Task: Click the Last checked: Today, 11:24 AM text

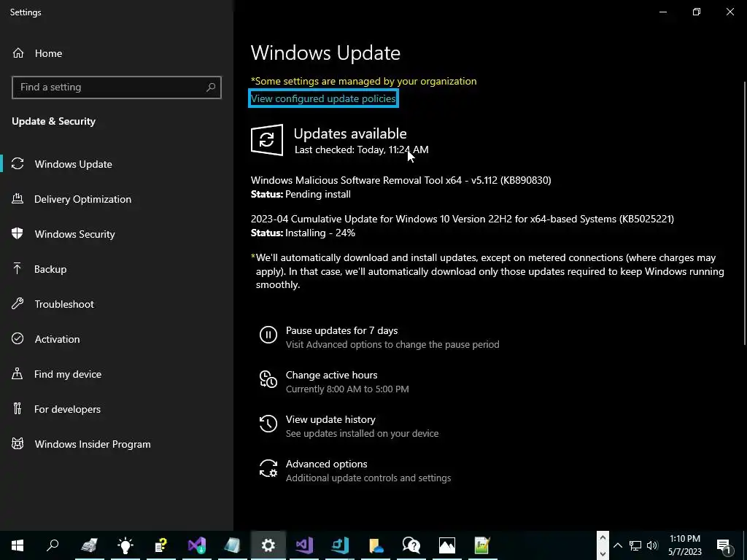Action: click(x=362, y=149)
